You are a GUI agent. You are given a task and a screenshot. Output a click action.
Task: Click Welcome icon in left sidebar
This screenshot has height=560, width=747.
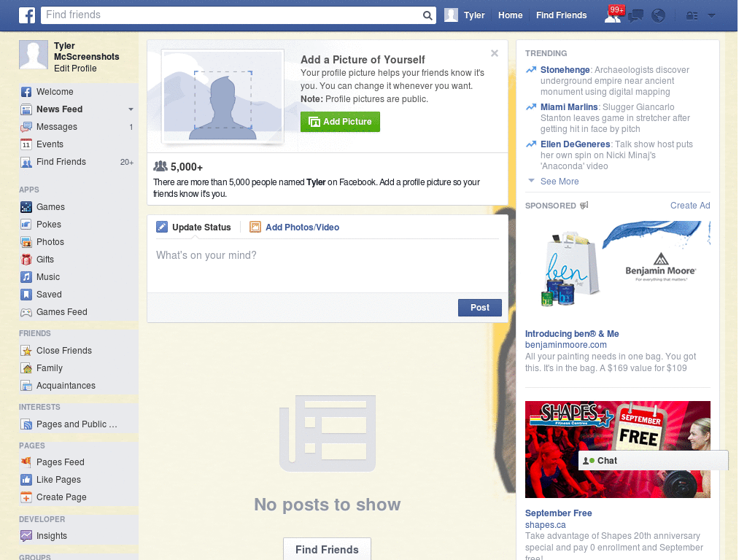(x=26, y=92)
